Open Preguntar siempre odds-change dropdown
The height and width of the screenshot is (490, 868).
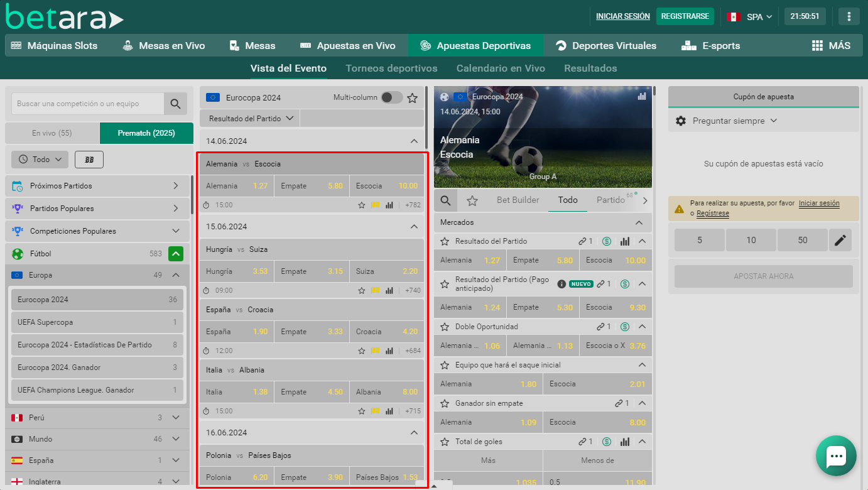pos(735,121)
